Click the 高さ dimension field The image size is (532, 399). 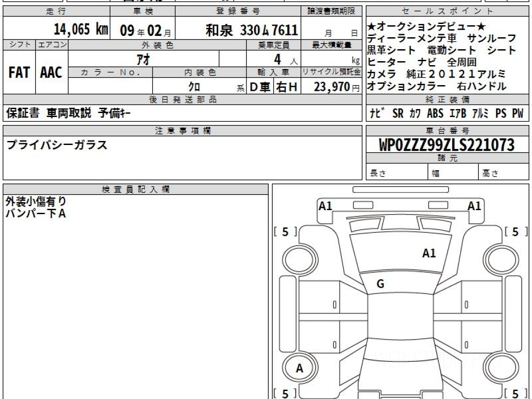coord(504,172)
